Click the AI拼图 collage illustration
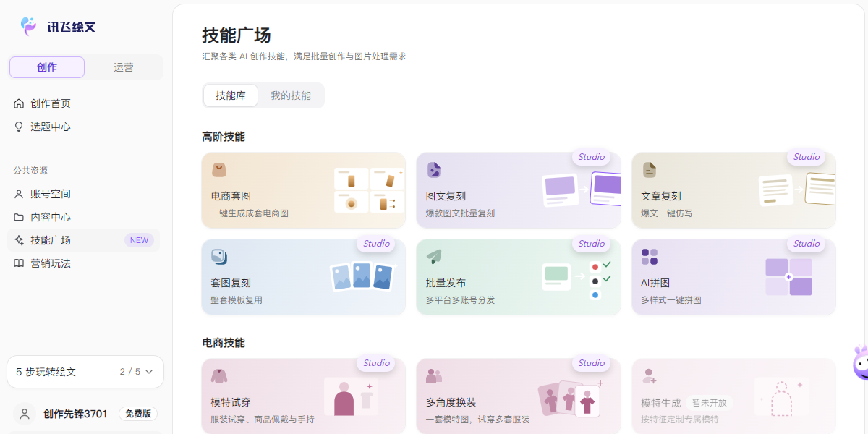The width and height of the screenshot is (868, 434). (x=788, y=277)
